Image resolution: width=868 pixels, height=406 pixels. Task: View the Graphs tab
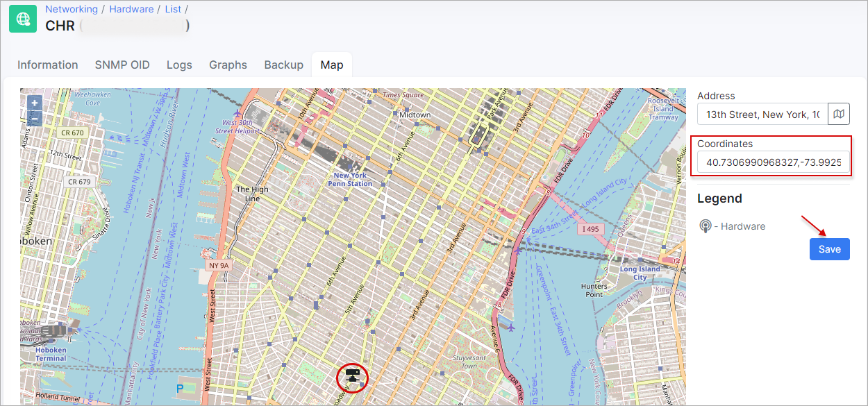point(228,65)
